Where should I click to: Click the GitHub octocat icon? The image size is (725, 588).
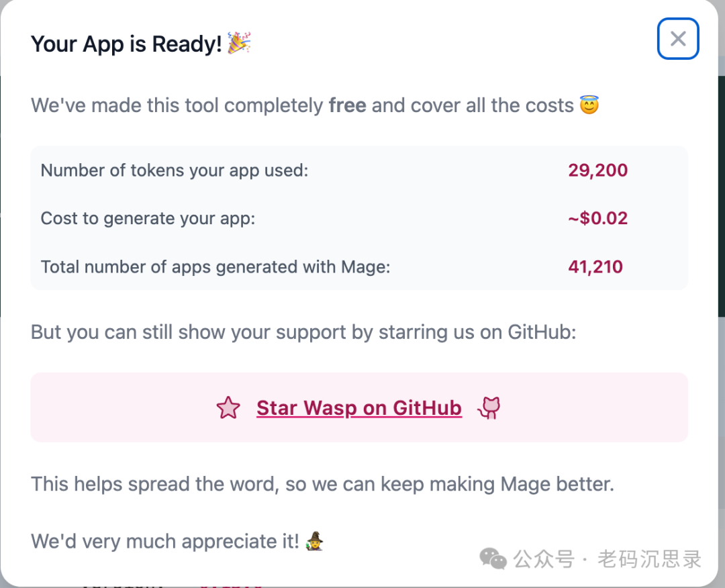pos(489,407)
